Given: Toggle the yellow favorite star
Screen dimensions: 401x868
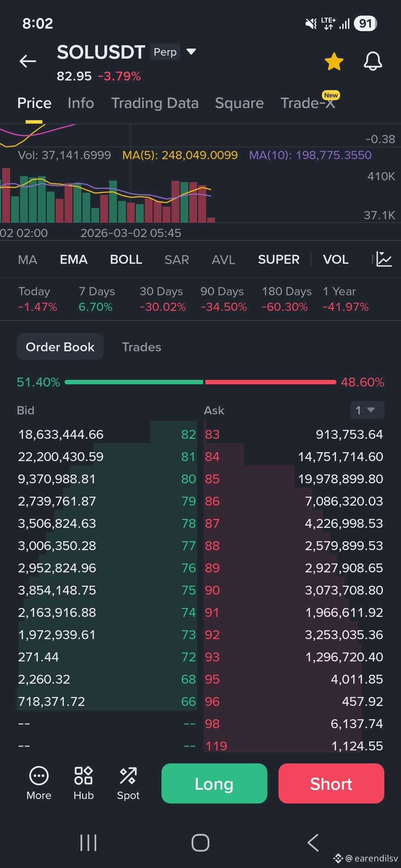Looking at the screenshot, I should pos(334,61).
